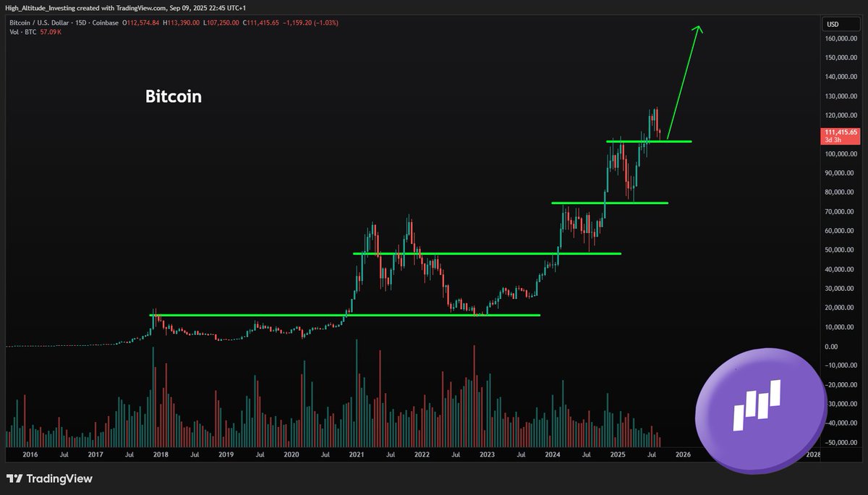Viewport: 868px width, 495px height.
Task: Click the 160,000.00 price axis label
Action: pyautogui.click(x=841, y=38)
